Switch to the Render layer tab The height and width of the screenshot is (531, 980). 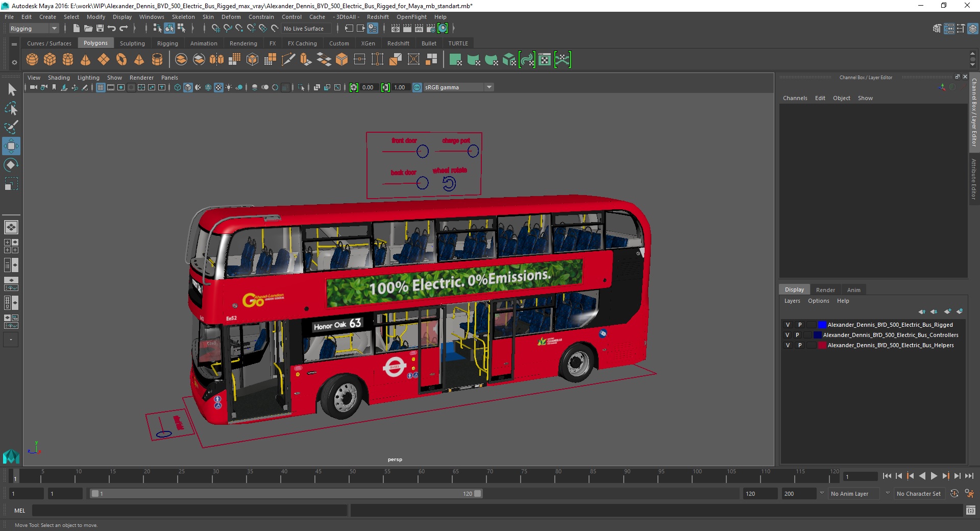[825, 290]
